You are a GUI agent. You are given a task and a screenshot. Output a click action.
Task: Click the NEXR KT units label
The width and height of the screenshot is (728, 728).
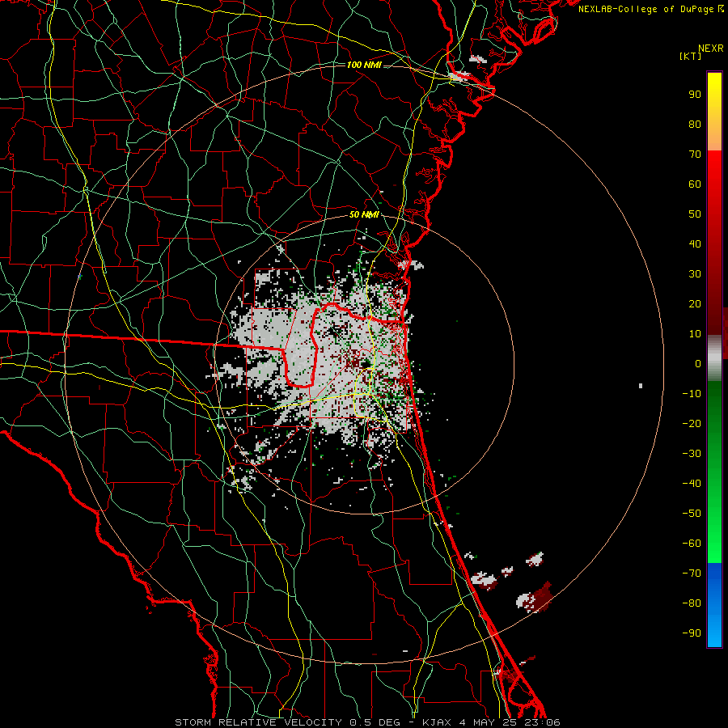pyautogui.click(x=701, y=52)
